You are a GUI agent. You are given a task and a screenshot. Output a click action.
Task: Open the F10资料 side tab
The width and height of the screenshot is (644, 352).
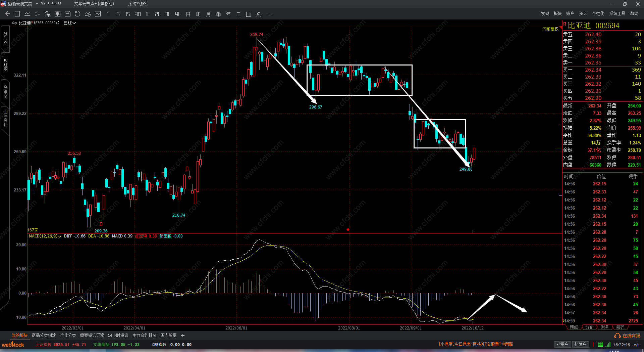tap(5, 118)
